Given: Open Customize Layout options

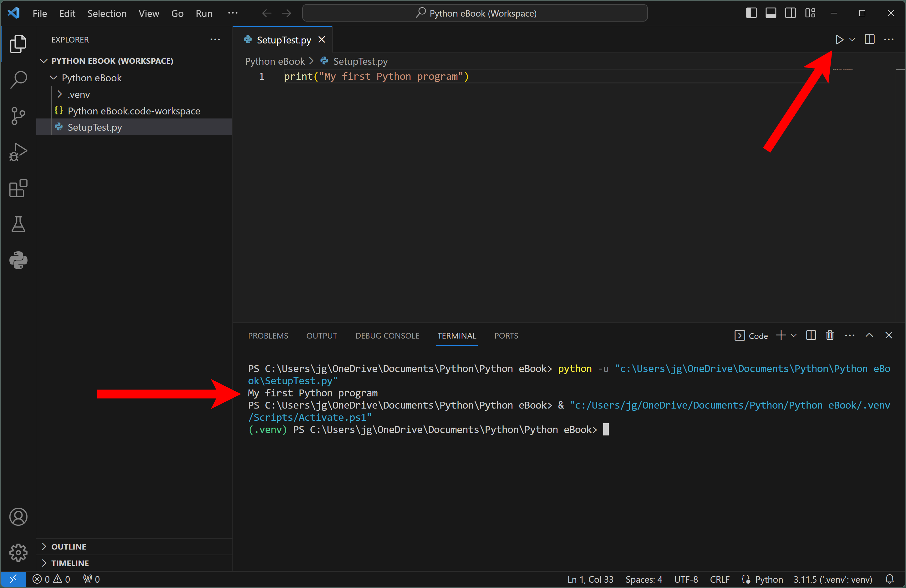Looking at the screenshot, I should pyautogui.click(x=811, y=13).
